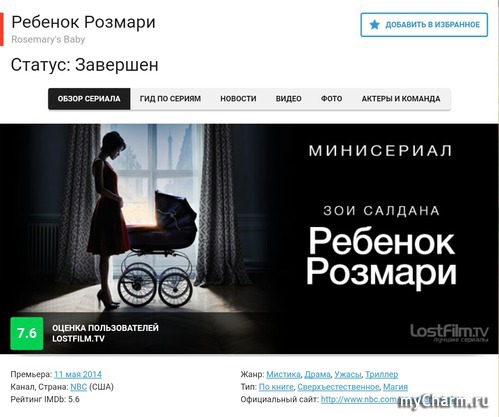Screen dimensions: 499x417
Task: Follow the NBC channel link
Action: tap(79, 387)
